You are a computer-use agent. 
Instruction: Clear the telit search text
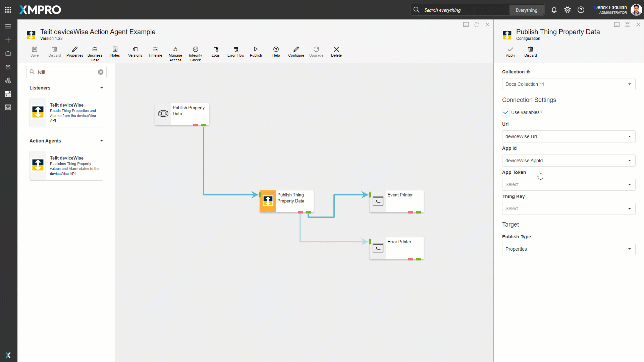pos(101,72)
